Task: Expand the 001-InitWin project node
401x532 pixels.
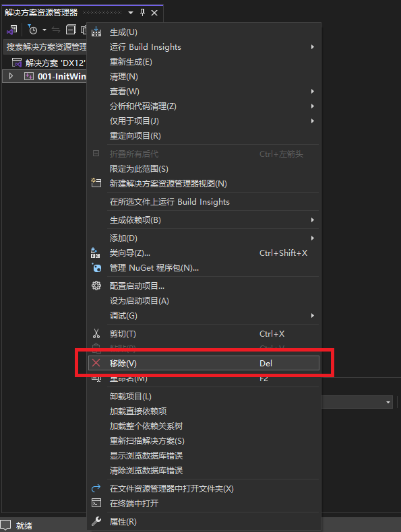Action: (11, 76)
